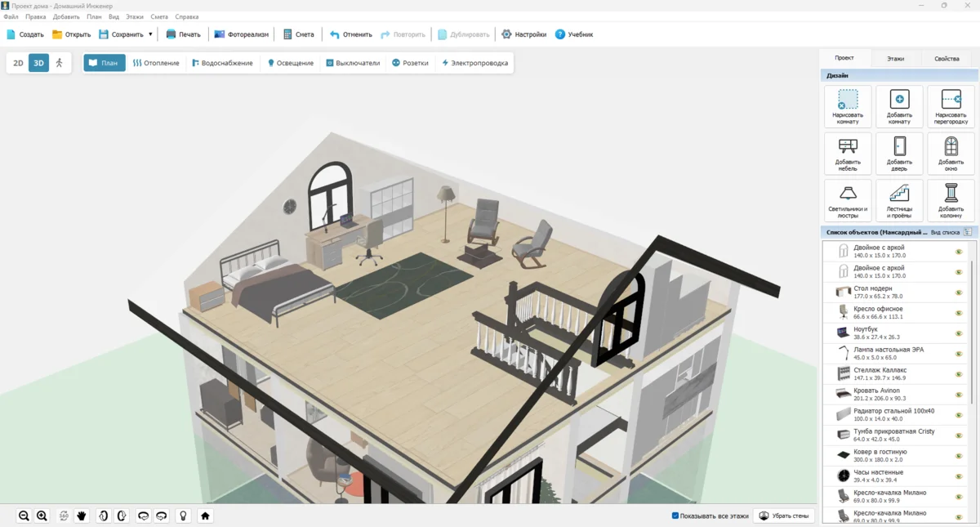Hide the Ноутбук object
The height and width of the screenshot is (527, 980).
click(959, 333)
